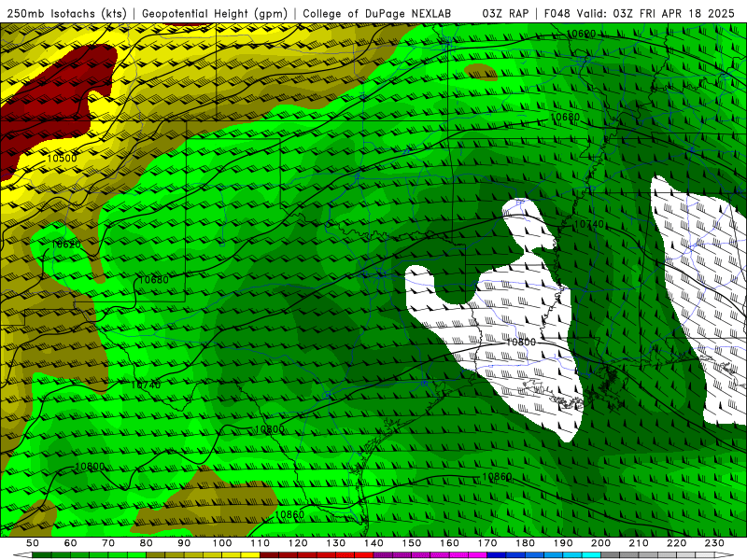Click the gray swatch at 200 on color bar

tap(611, 555)
